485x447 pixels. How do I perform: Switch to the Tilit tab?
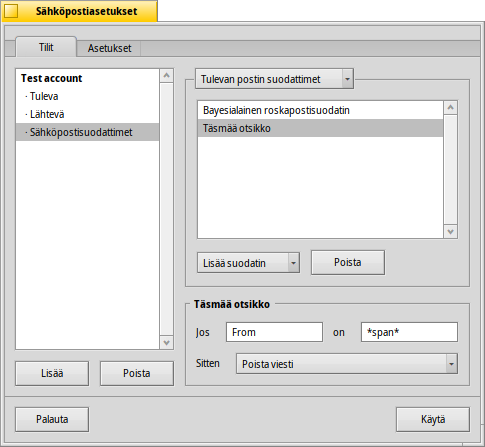[x=46, y=47]
